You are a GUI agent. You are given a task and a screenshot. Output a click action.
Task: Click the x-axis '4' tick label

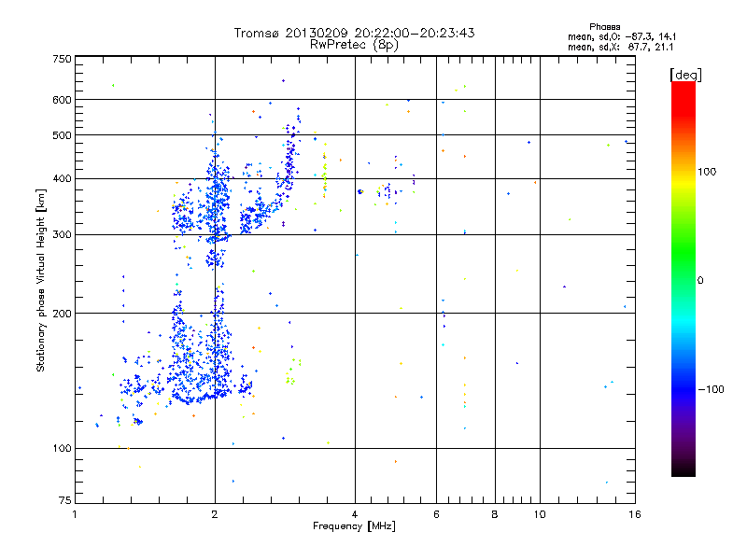tap(355, 514)
